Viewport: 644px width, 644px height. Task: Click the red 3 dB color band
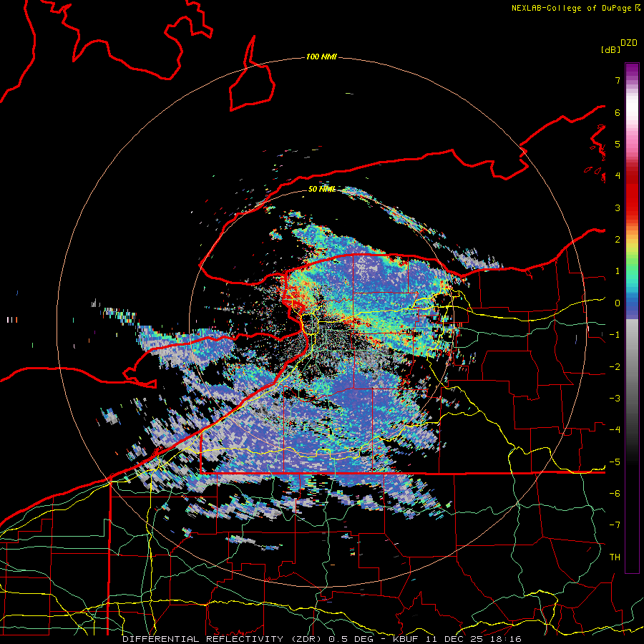click(x=632, y=208)
